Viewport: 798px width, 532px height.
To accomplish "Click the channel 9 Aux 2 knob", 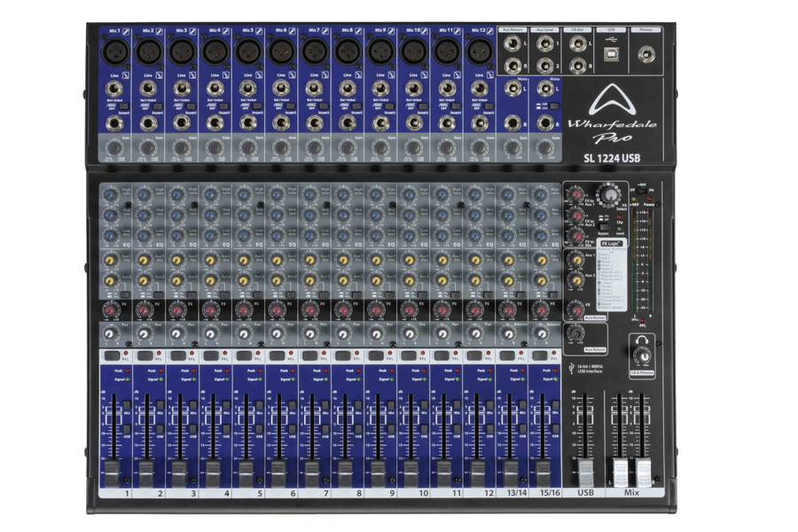I will (x=376, y=280).
